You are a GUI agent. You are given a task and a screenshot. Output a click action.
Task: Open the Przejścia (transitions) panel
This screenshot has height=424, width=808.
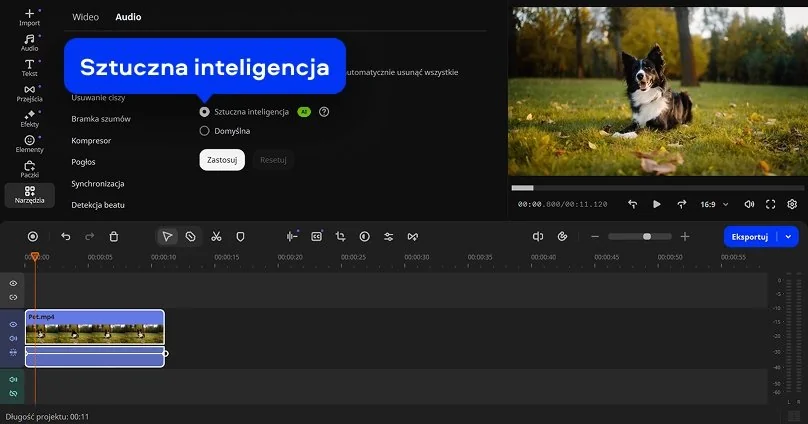click(29, 93)
